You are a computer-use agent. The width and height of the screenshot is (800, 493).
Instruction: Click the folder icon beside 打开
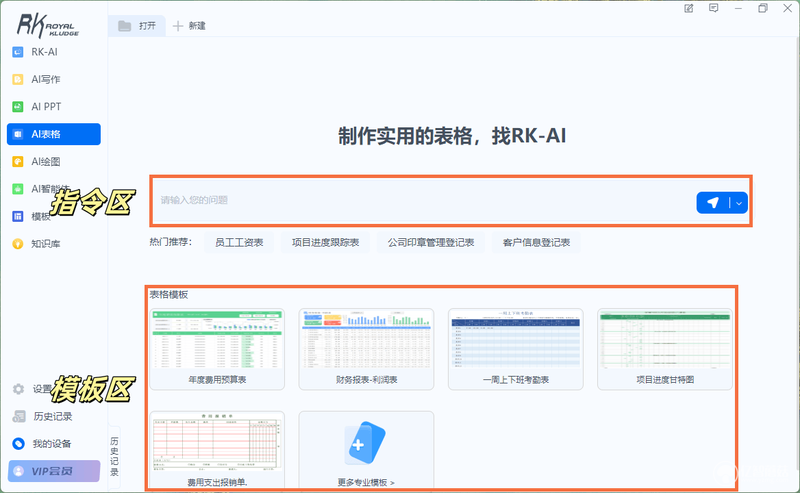tap(124, 26)
